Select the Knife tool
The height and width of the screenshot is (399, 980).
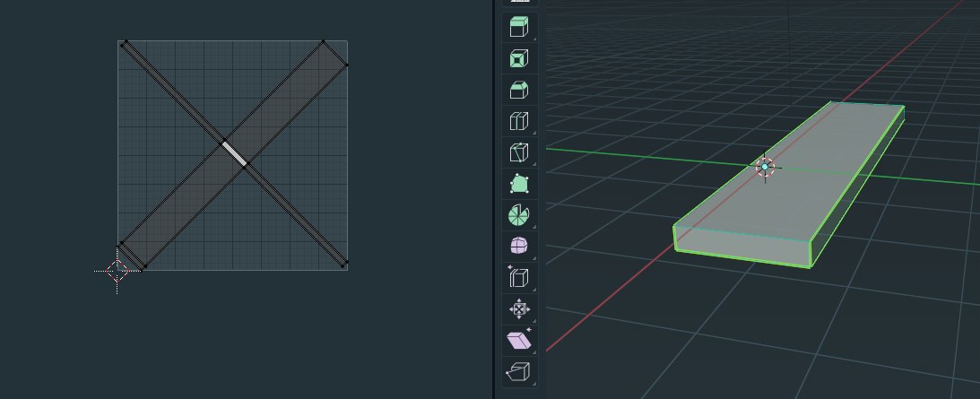coord(519,152)
